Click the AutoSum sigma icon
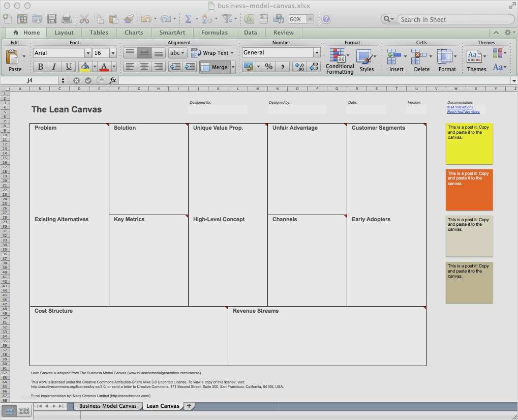This screenshot has height=420, width=518. 188,19
